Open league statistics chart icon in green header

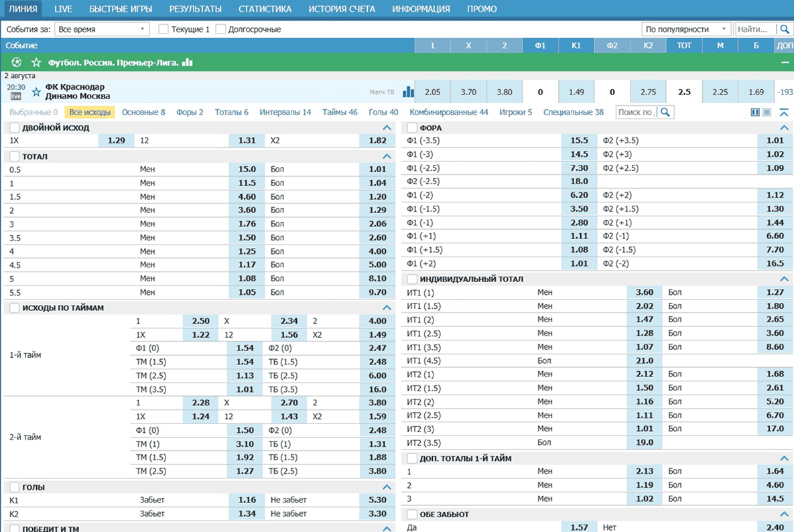pos(188,62)
